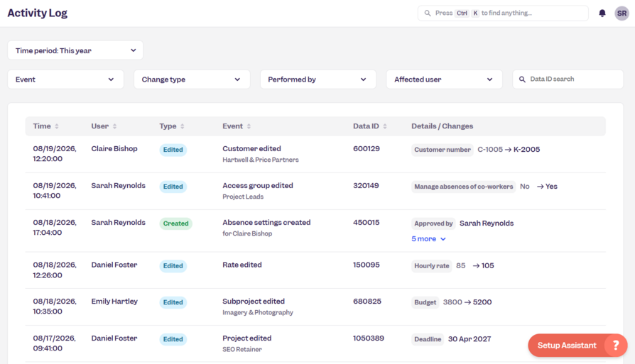Click the Deadline tag
The image size is (635, 364).
pos(428,339)
